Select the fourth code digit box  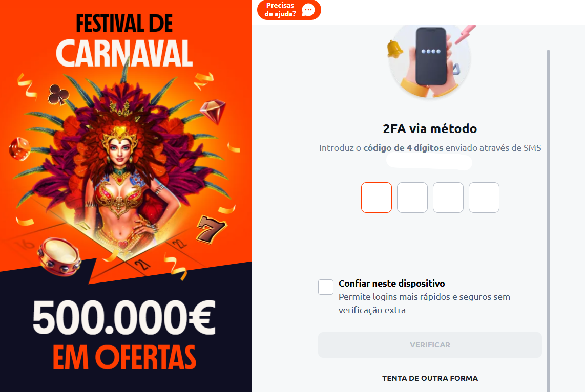pos(484,198)
